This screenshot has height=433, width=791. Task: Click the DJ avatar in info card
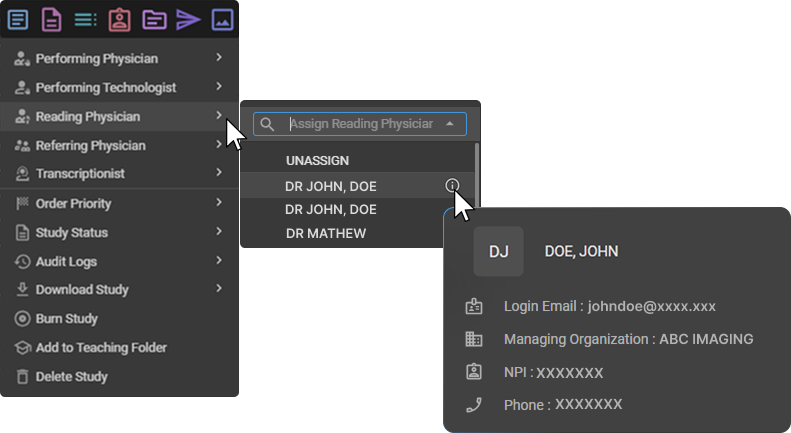click(x=498, y=251)
